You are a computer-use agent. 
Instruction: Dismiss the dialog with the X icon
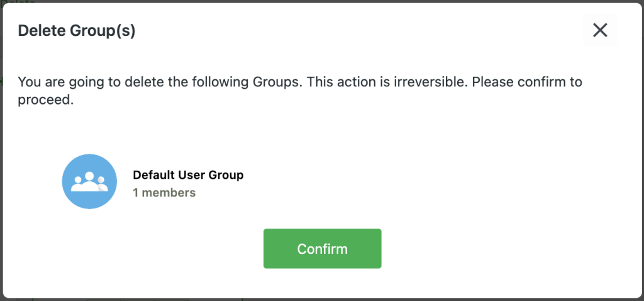tap(600, 30)
